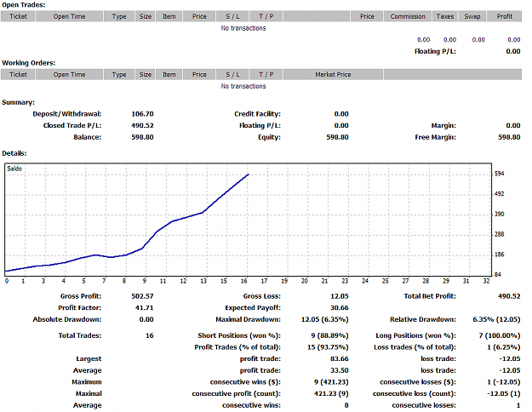Image resolution: width=532 pixels, height=412 pixels.
Task: Click the Loss trades value 1 (6.25%)
Action: coord(504,347)
